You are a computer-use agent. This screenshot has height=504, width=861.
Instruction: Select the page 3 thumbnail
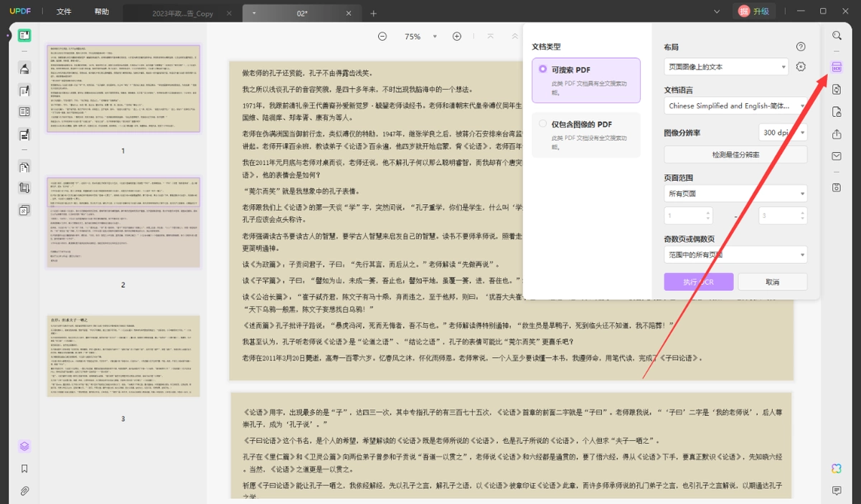click(x=123, y=356)
